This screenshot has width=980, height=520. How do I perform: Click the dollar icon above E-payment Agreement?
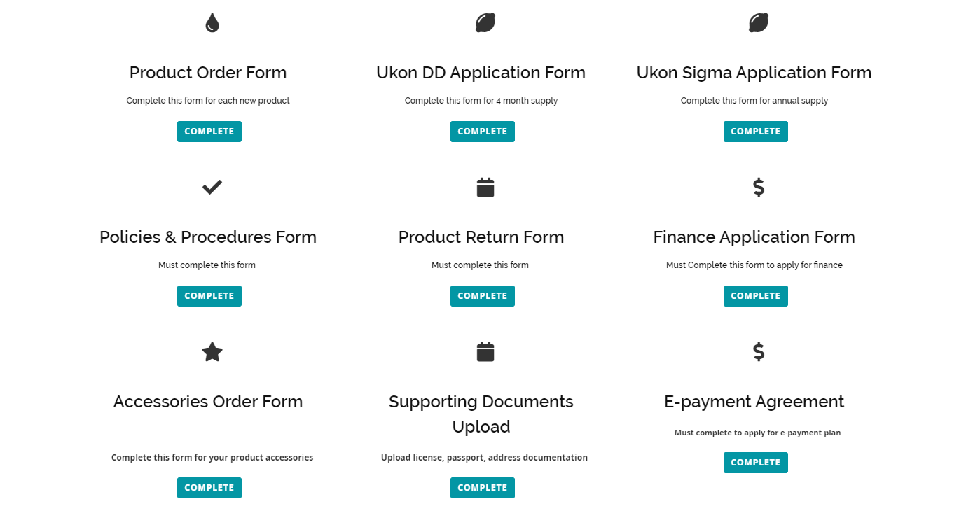758,352
